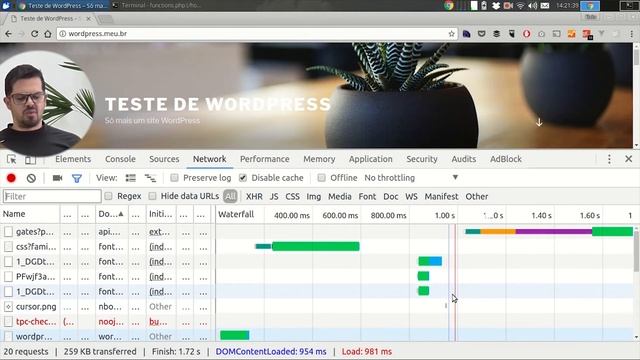Viewport: 640px width, 360px height.
Task: Enable the Regex filter checkbox
Action: [x=109, y=196]
